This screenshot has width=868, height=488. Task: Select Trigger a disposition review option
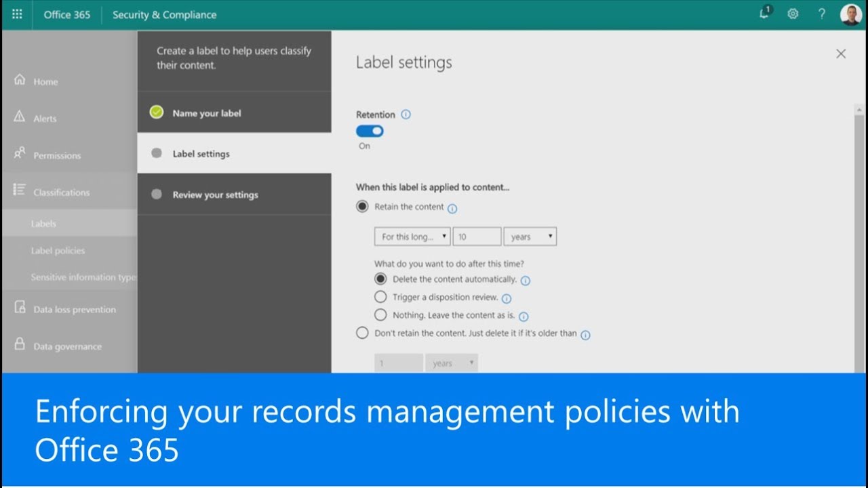coord(380,297)
